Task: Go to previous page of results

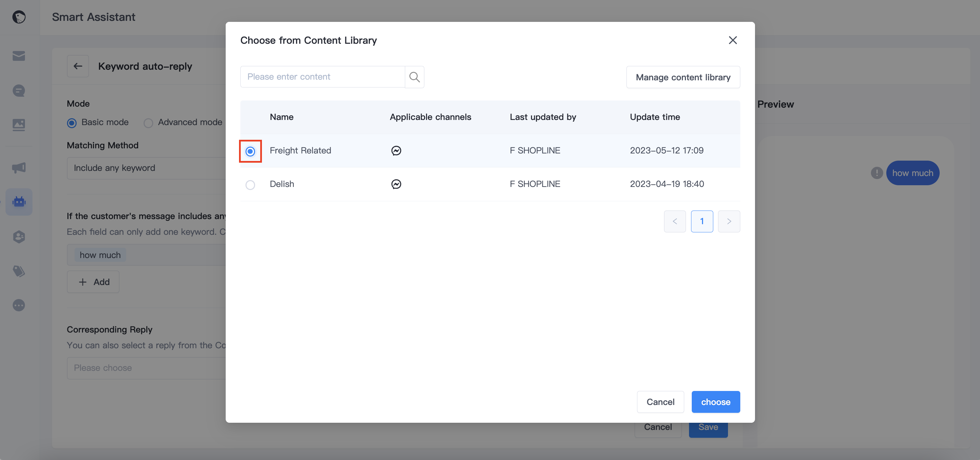Action: [x=675, y=221]
